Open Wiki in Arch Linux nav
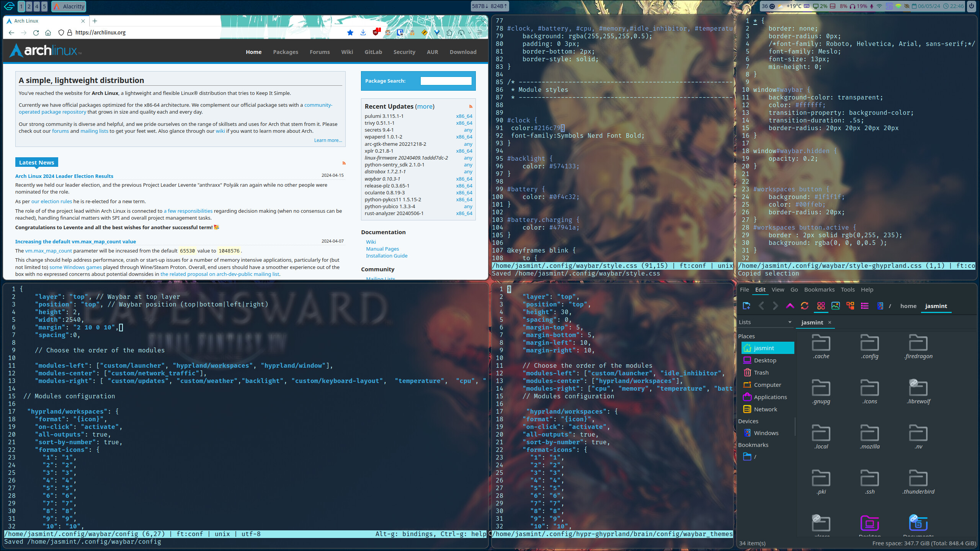Viewport: 980px width, 551px height. click(347, 52)
